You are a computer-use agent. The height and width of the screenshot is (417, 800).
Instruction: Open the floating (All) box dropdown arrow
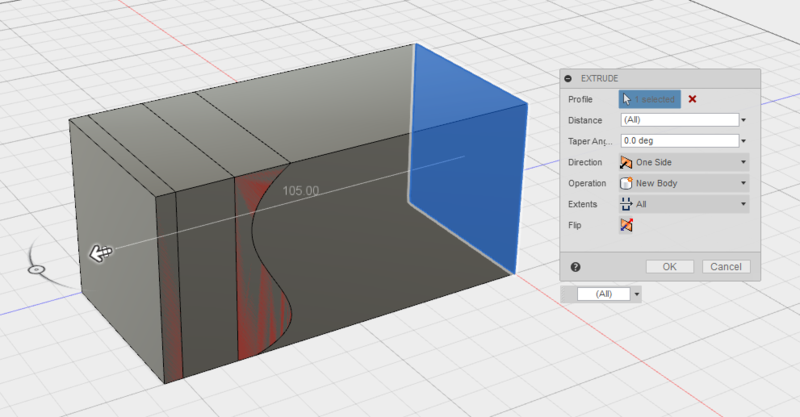(636, 295)
